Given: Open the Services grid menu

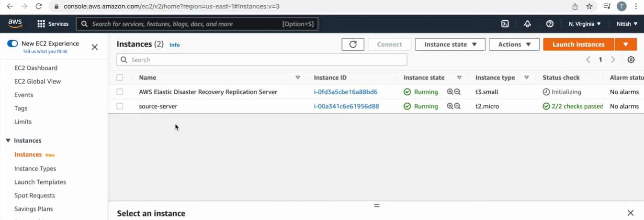Looking at the screenshot, I should (53, 24).
